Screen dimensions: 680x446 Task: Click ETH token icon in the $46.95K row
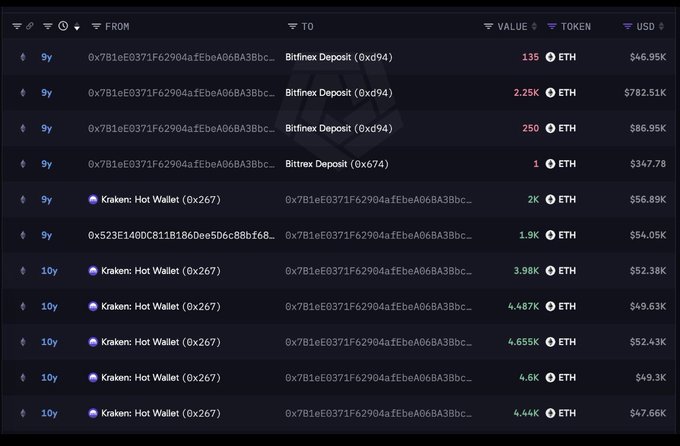[550, 57]
